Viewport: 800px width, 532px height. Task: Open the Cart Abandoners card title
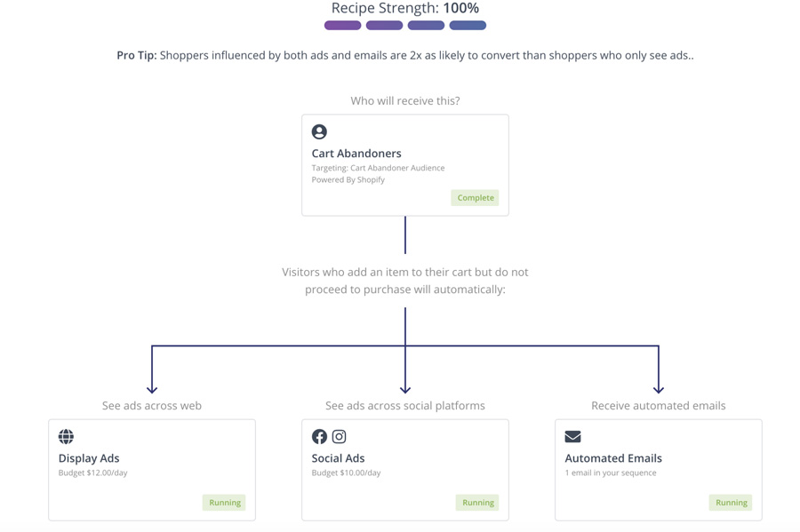[x=356, y=154]
